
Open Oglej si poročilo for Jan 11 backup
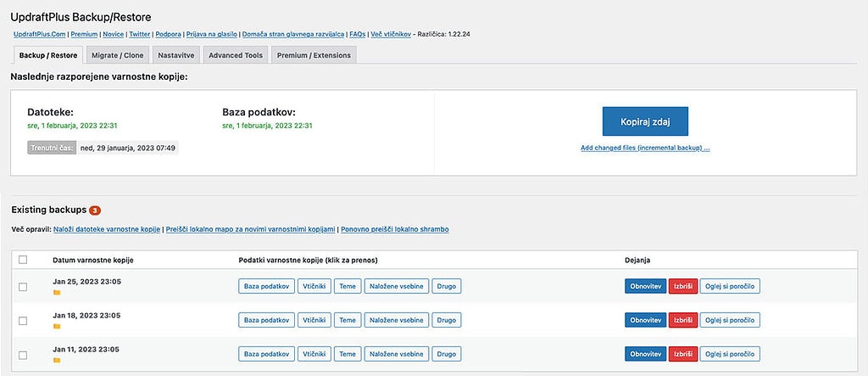pos(730,354)
